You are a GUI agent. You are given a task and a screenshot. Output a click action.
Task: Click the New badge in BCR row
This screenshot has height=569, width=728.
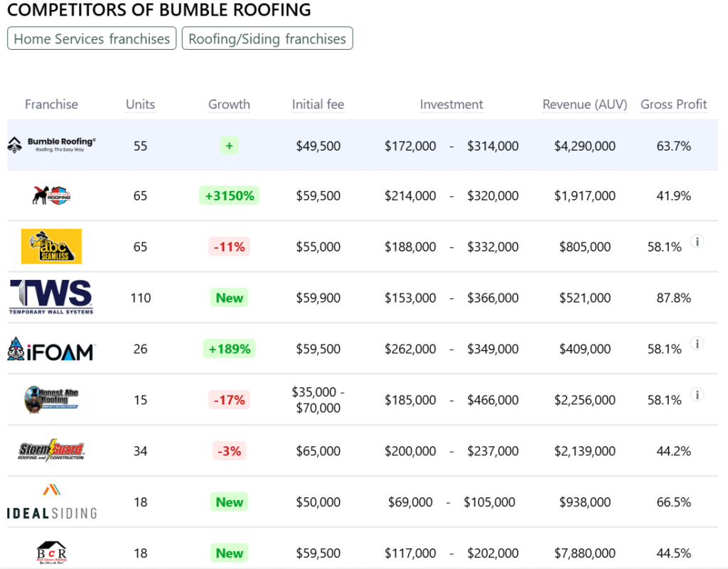[x=230, y=553]
